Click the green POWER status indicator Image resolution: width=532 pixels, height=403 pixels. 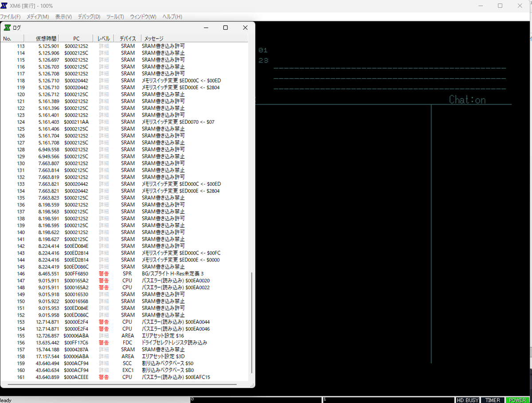tap(518, 400)
